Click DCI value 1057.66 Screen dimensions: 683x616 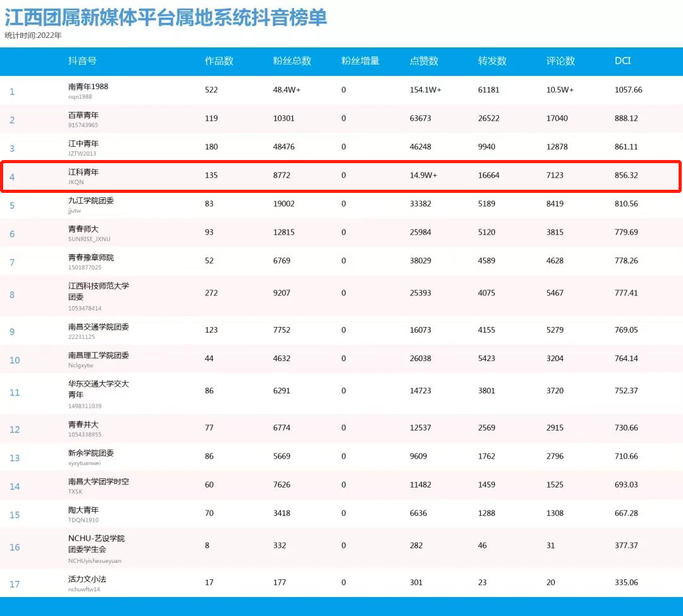628,90
